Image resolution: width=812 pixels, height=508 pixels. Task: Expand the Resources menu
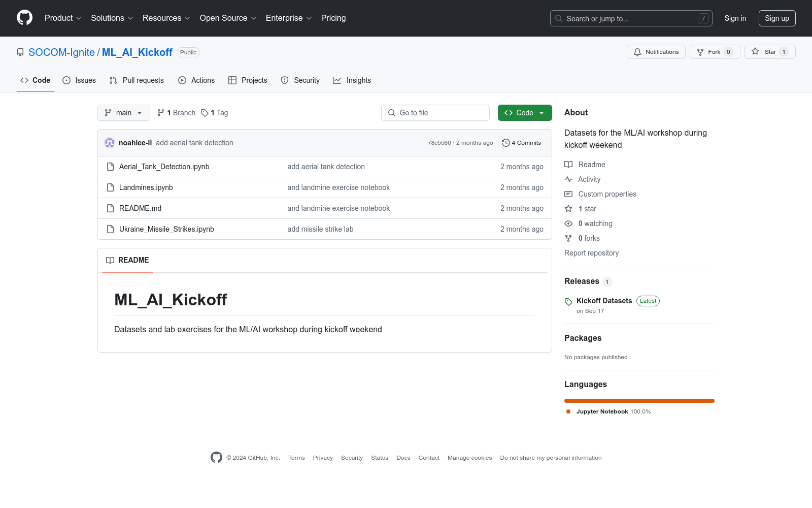click(x=166, y=18)
